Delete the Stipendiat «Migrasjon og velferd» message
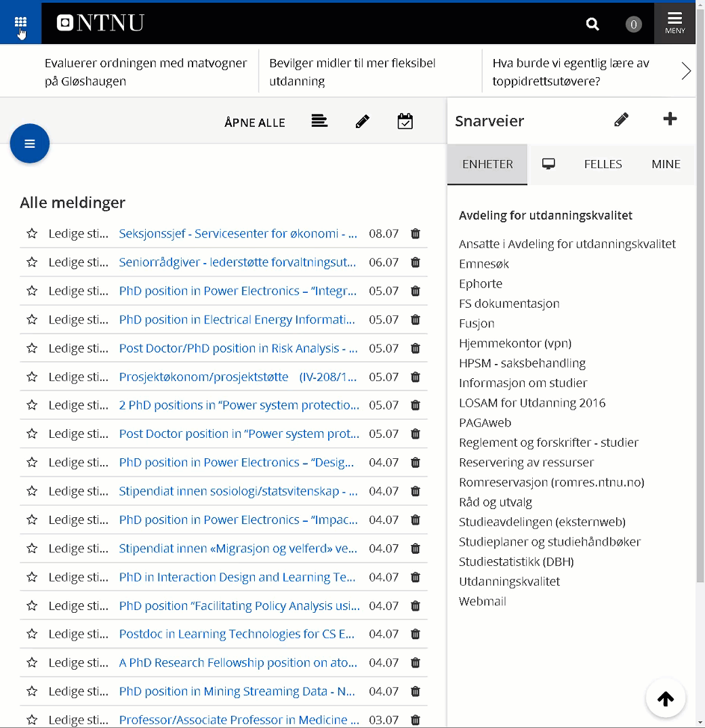Viewport: 705px width, 728px height. pyautogui.click(x=415, y=548)
